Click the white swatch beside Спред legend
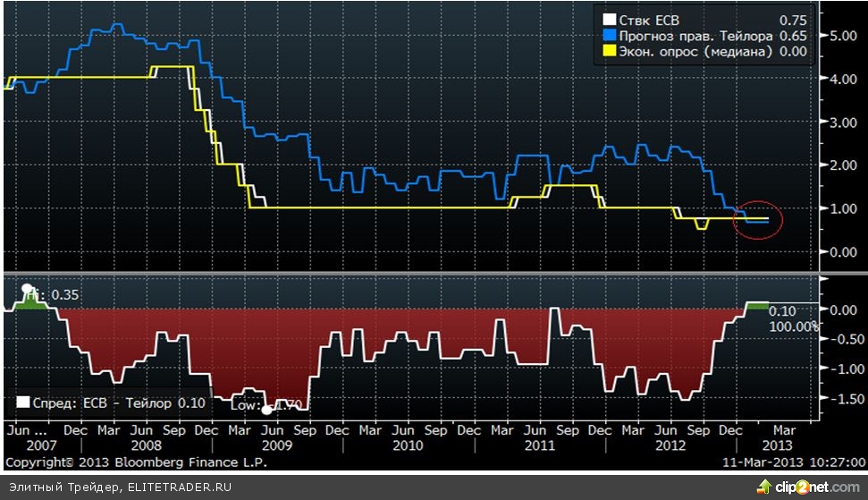 [x=22, y=403]
